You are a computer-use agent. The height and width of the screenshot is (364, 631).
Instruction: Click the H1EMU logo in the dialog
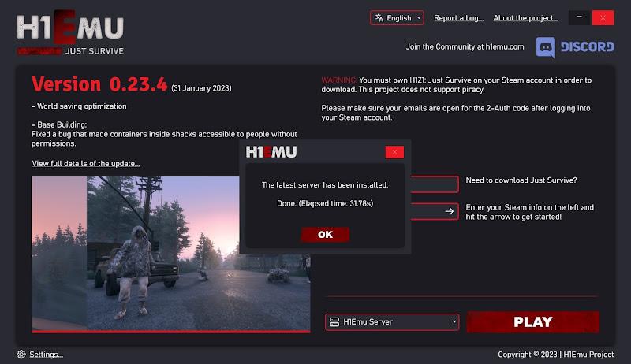pos(271,152)
